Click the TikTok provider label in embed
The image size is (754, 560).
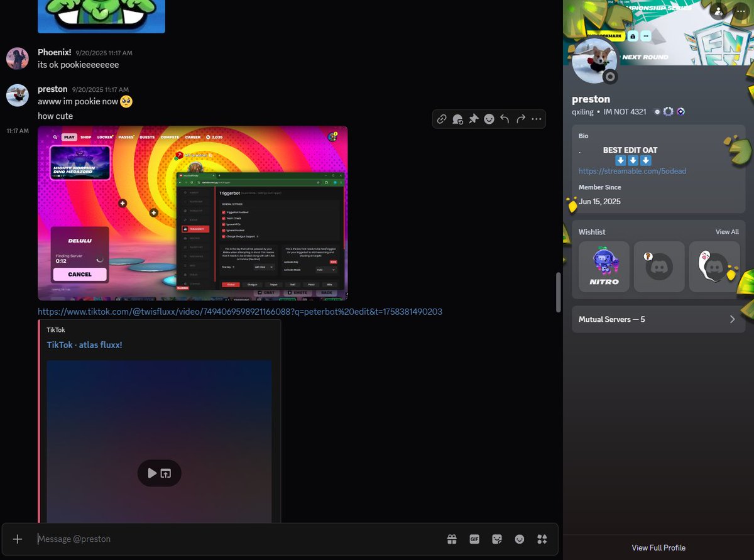tap(56, 330)
